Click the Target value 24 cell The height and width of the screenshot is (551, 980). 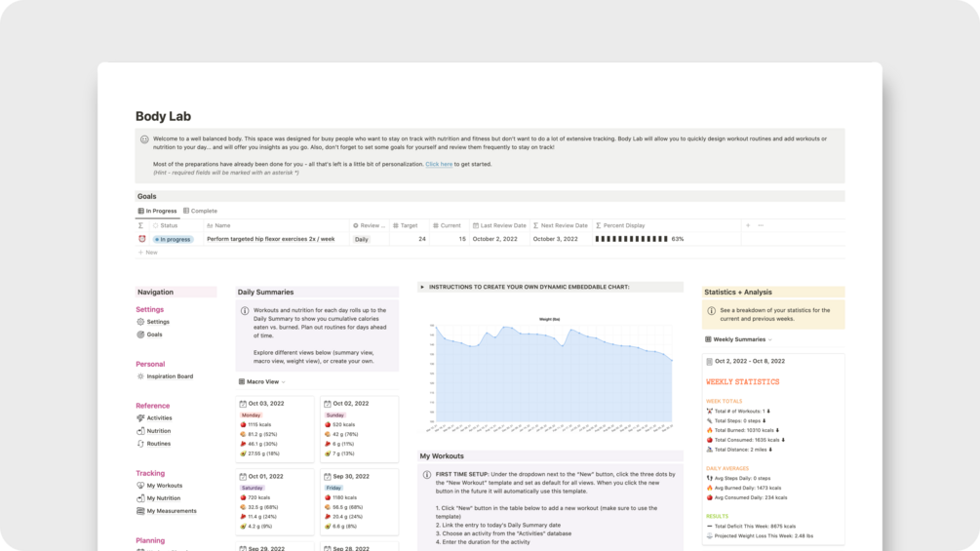(422, 239)
